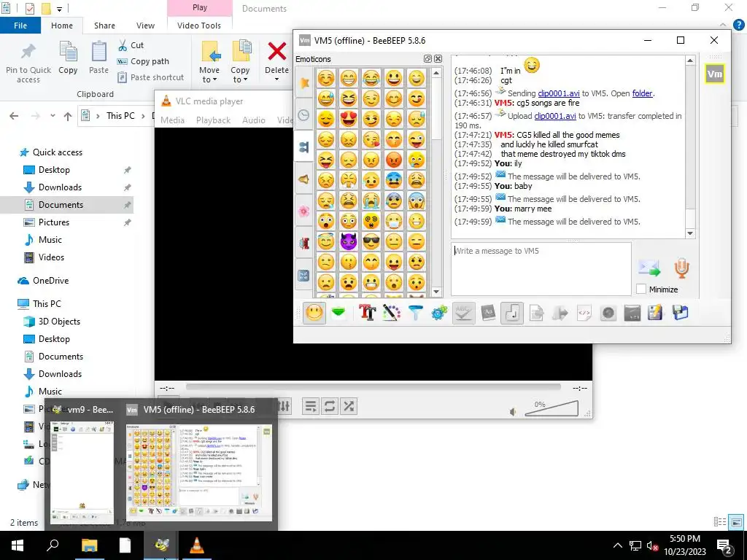Select the blue symbols emoticon tab
Screen dimensions: 747x560
[304, 275]
